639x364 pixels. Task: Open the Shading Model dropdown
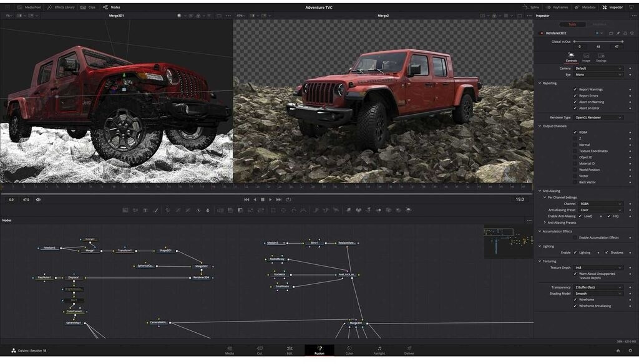[x=598, y=293]
